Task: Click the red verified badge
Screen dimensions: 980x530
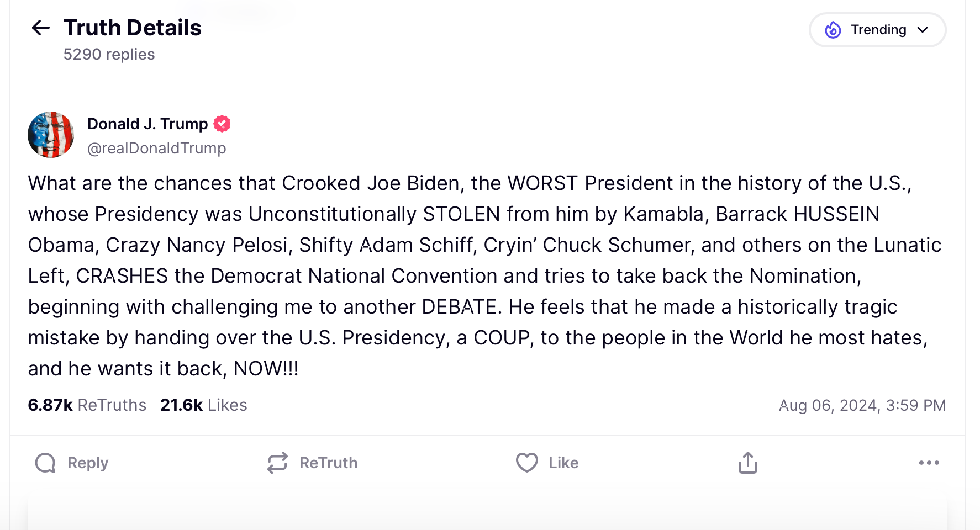Action: (x=222, y=124)
